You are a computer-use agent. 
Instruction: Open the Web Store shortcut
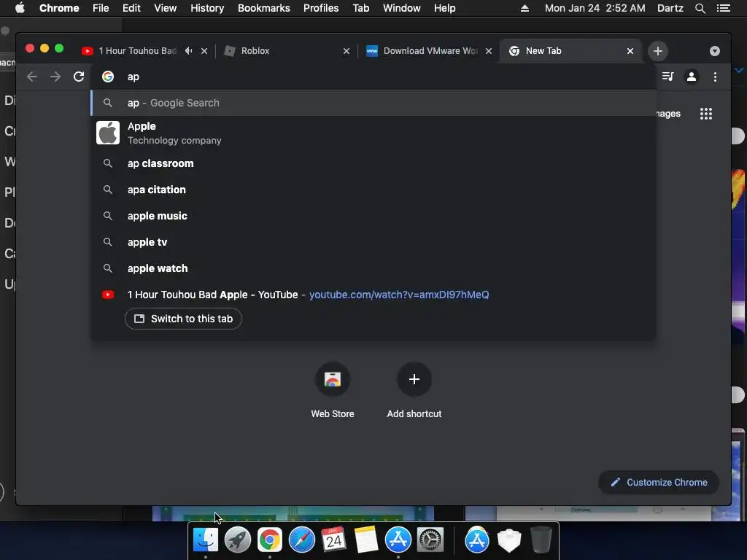333,391
